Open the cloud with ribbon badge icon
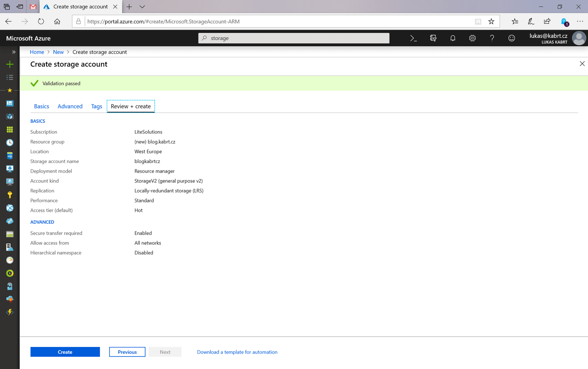588x369 pixels. [10, 299]
